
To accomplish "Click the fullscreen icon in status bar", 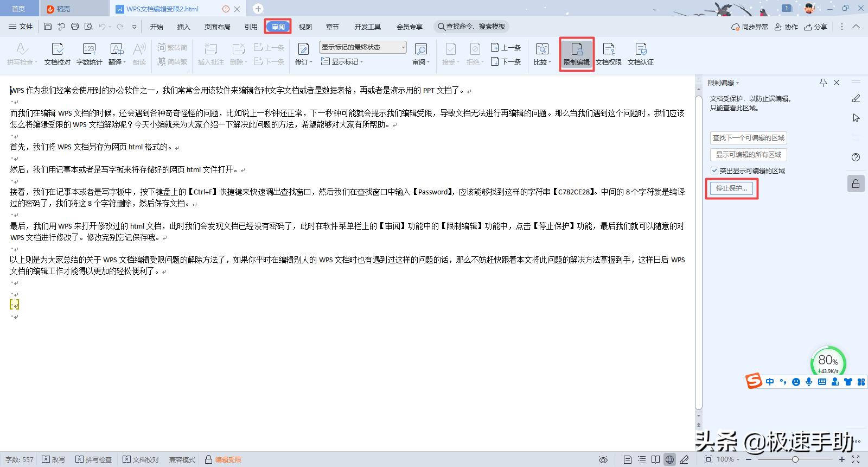I will (x=856, y=459).
